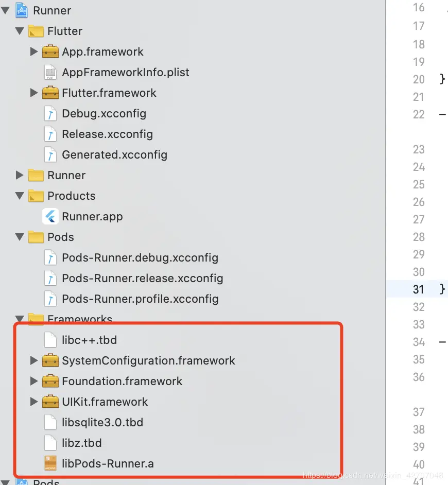Viewport: 448px width, 485px height.
Task: Open AppFrameworkInfo.plist
Action: [x=126, y=72]
